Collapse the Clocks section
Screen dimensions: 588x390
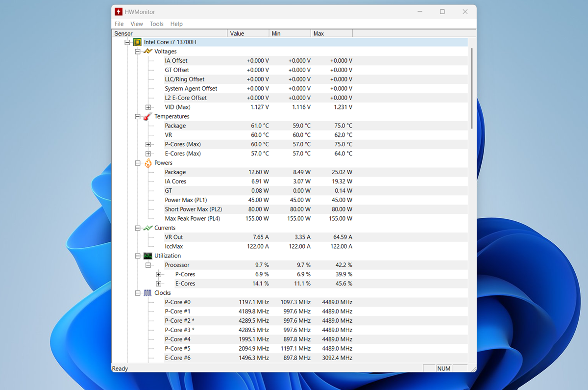(138, 293)
